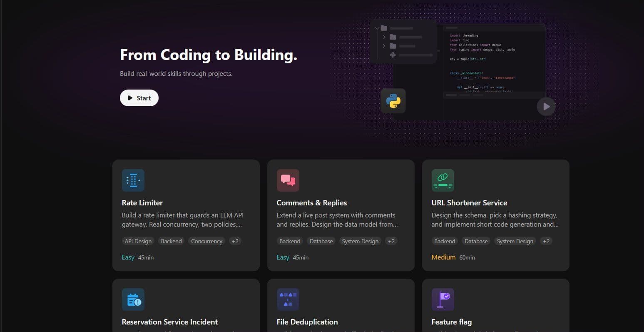Click the Easy difficulty label on Rate Limiter
The image size is (644, 332).
coord(128,257)
